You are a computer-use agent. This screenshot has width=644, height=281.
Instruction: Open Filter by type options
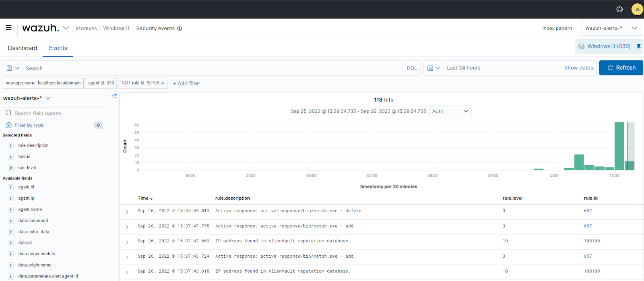pyautogui.click(x=29, y=125)
